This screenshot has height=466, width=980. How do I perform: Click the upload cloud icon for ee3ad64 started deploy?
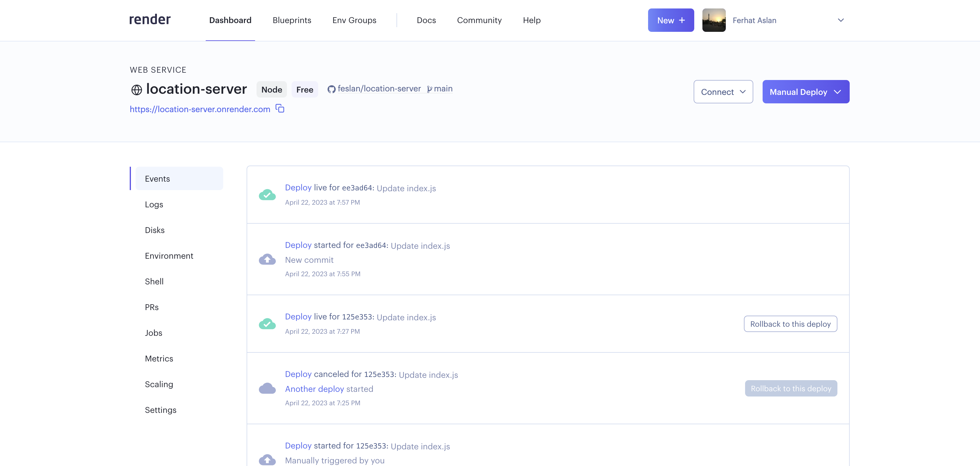tap(267, 259)
